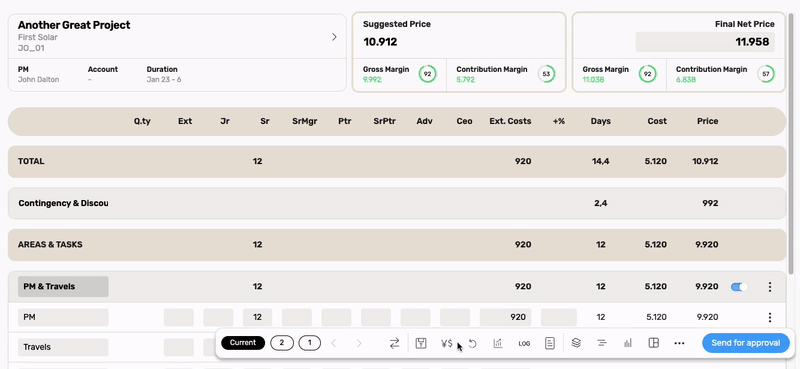The width and height of the screenshot is (800, 369).
Task: Click the align lines icon
Action: (602, 343)
